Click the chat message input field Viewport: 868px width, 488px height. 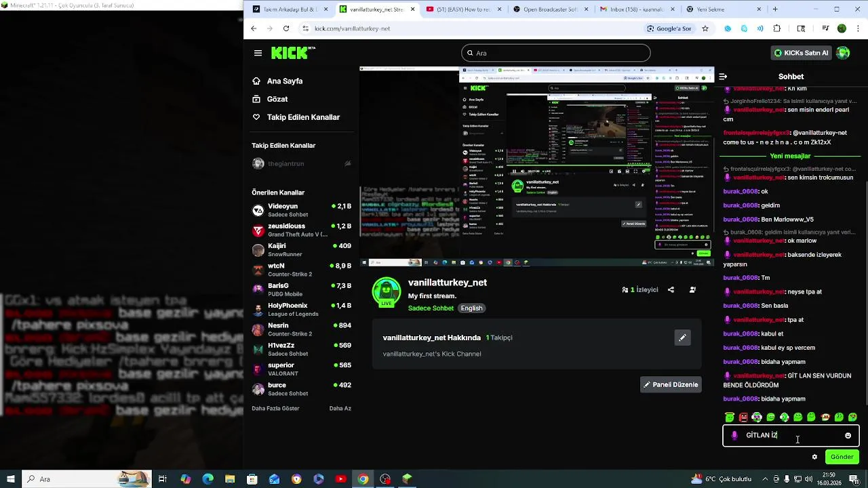792,435
